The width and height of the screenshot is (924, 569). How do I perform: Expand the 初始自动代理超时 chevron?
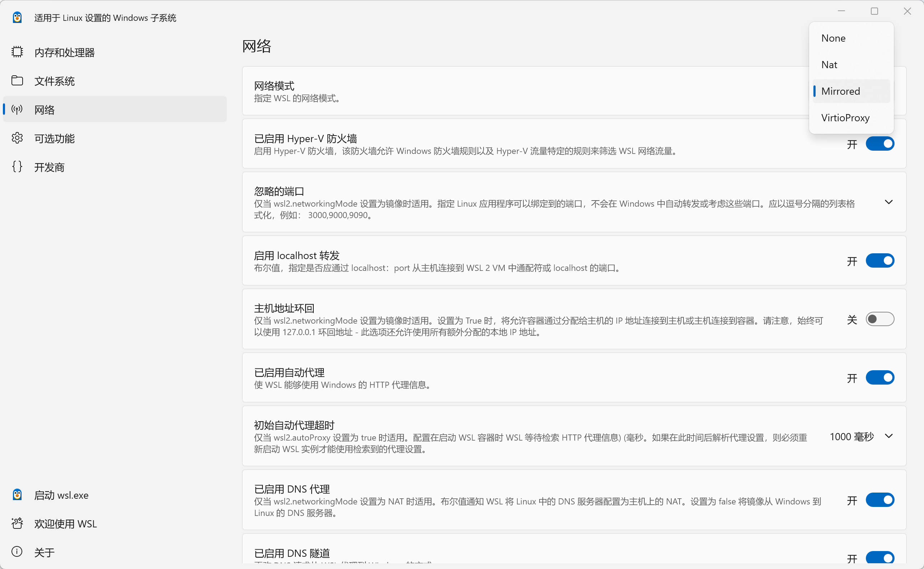[x=888, y=436]
